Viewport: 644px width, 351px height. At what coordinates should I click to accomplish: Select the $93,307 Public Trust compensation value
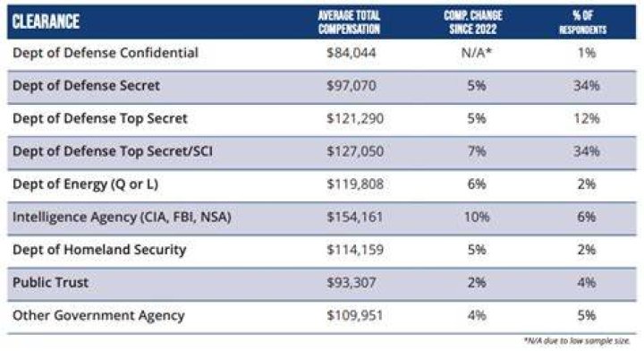[352, 283]
